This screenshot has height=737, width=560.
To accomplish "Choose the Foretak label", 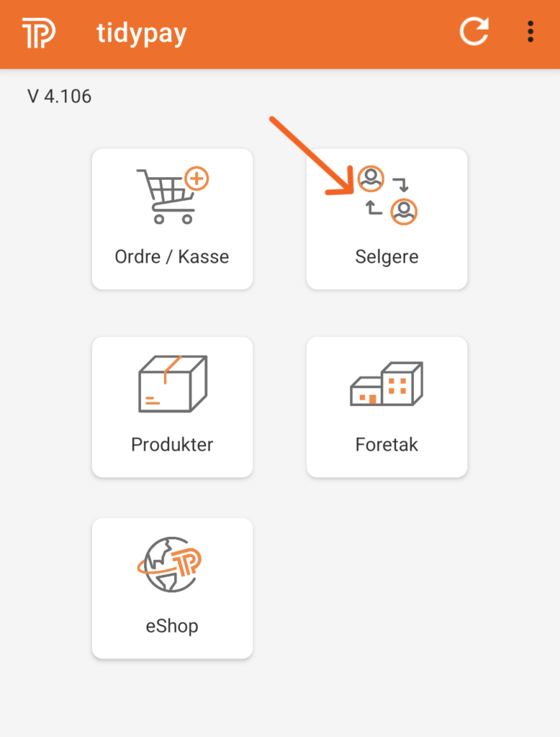I will point(387,444).
